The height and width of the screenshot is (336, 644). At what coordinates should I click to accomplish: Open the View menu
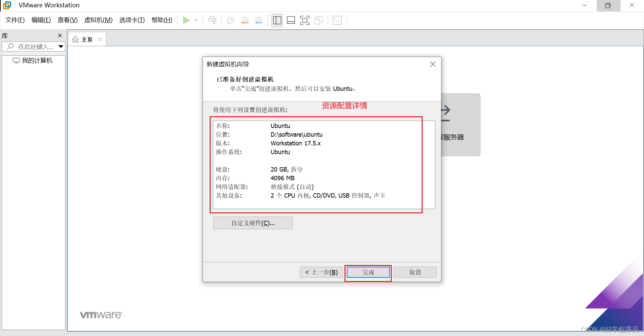(68, 20)
